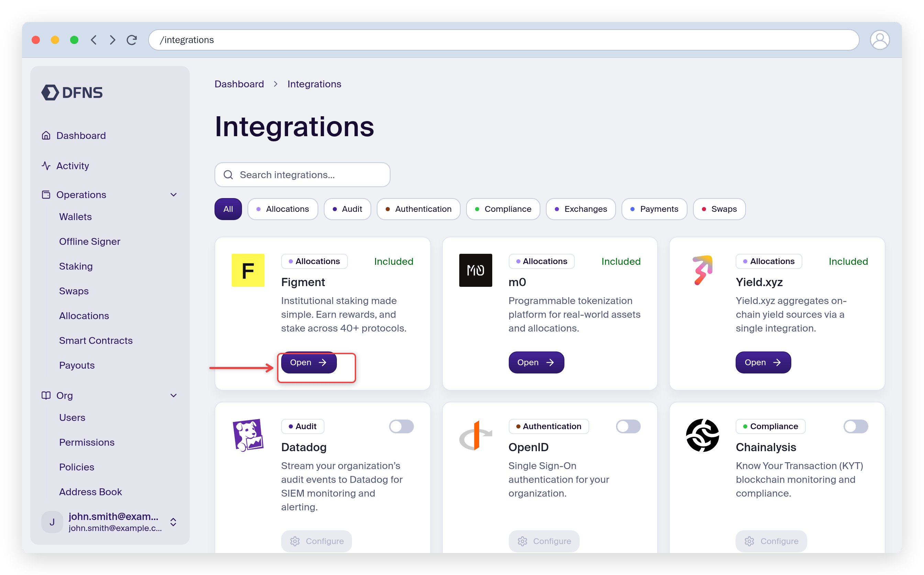
Task: Select the All filter tab
Action: 228,209
